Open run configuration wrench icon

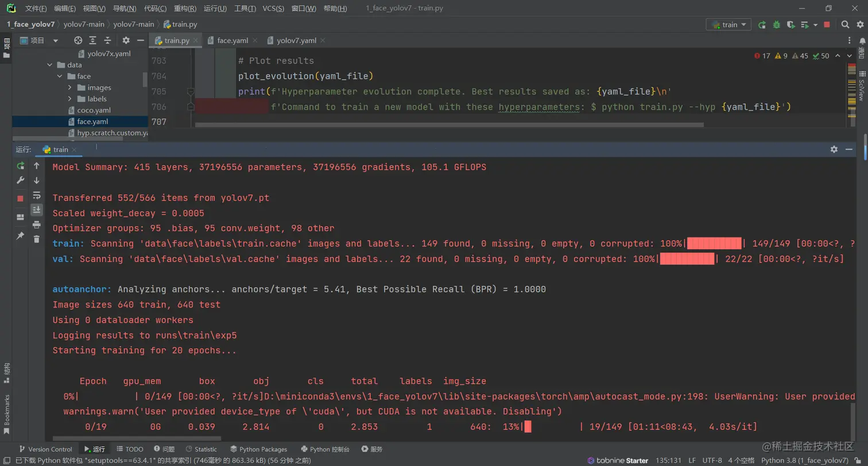click(21, 180)
